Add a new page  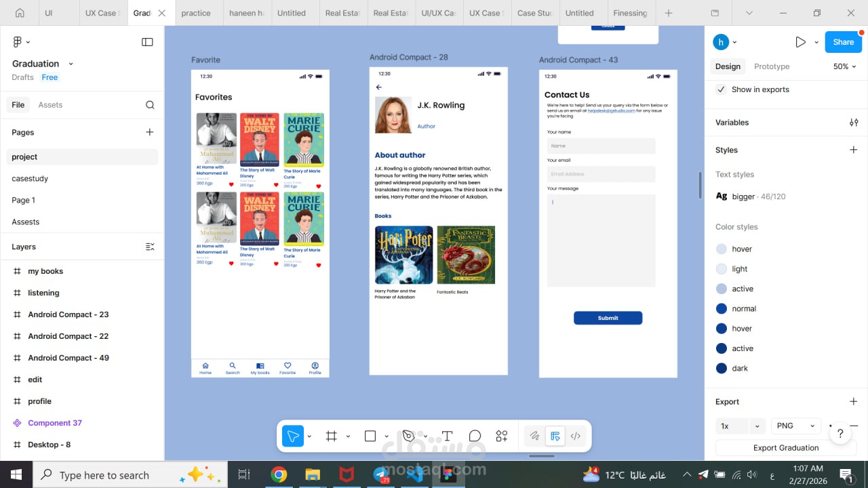point(150,132)
